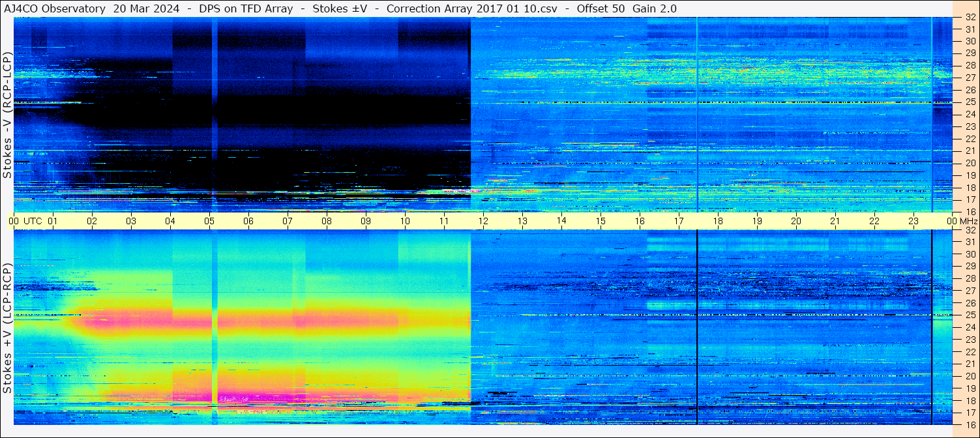Click the 16 MHz tick of Stokes +V panel
Screen dimensions: 980x438
[970, 424]
